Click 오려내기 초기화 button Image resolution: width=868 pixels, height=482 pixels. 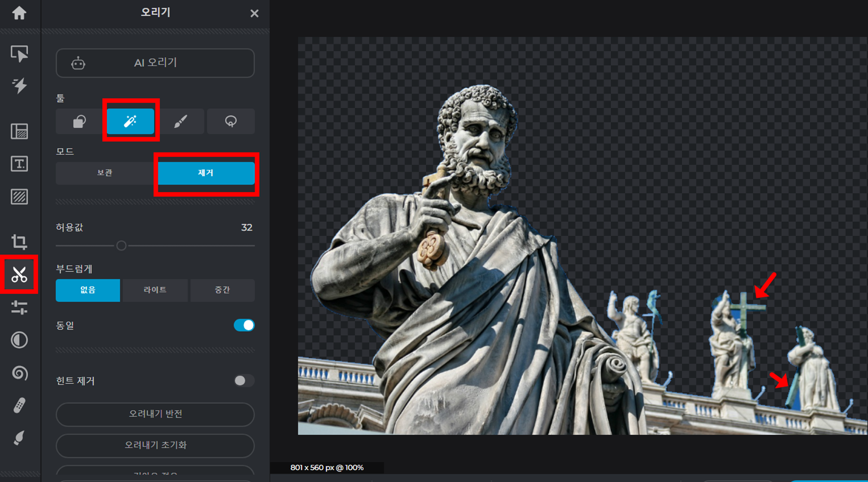point(155,445)
